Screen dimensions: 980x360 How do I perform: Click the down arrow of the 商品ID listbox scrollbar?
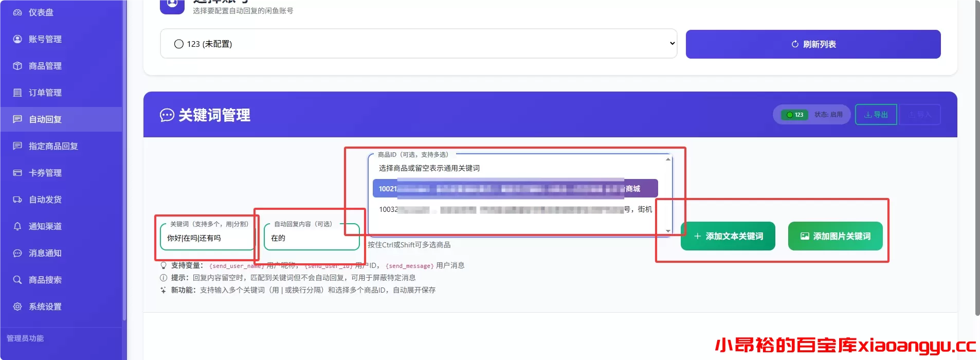[x=668, y=231]
